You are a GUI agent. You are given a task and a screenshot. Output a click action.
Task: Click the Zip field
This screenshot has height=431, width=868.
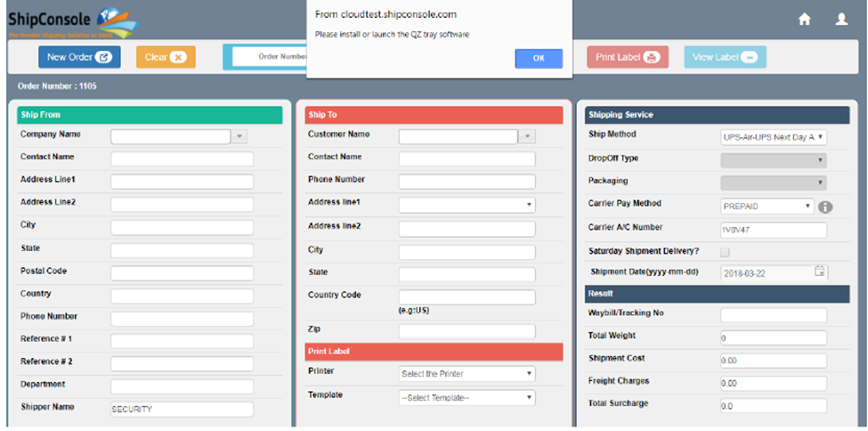click(x=467, y=331)
